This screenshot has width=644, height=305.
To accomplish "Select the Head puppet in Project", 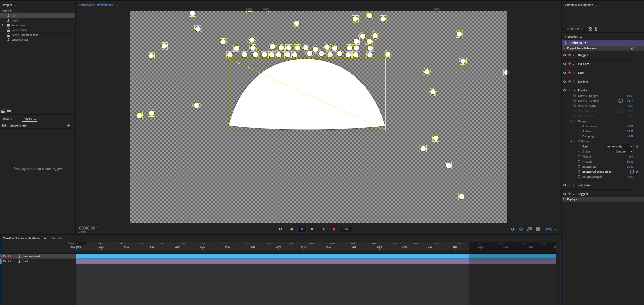I will coord(15,20).
